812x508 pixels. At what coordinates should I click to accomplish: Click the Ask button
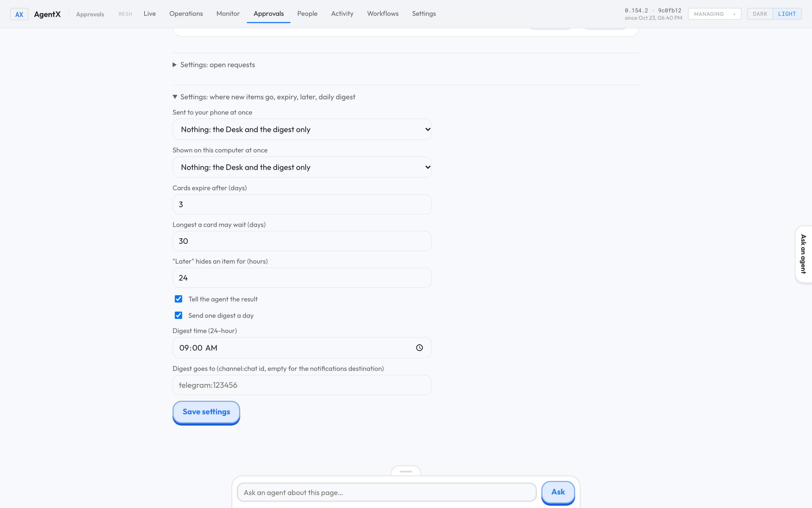558,492
